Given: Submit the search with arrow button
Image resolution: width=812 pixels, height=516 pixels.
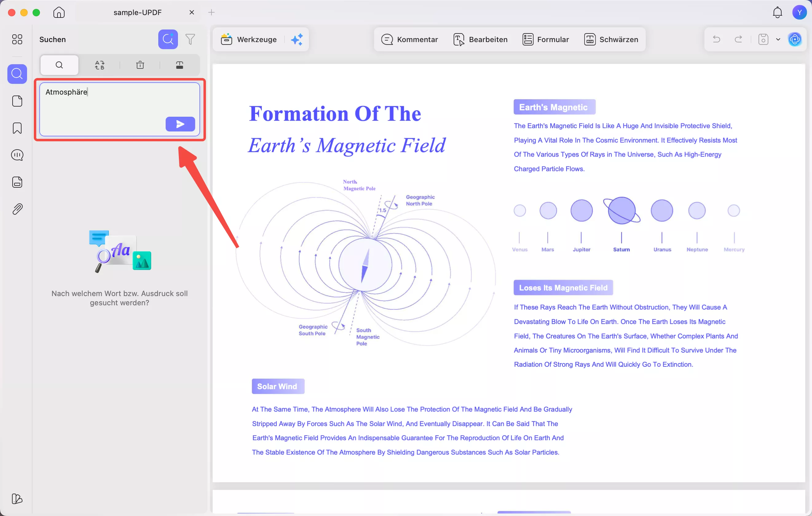Looking at the screenshot, I should (x=180, y=124).
